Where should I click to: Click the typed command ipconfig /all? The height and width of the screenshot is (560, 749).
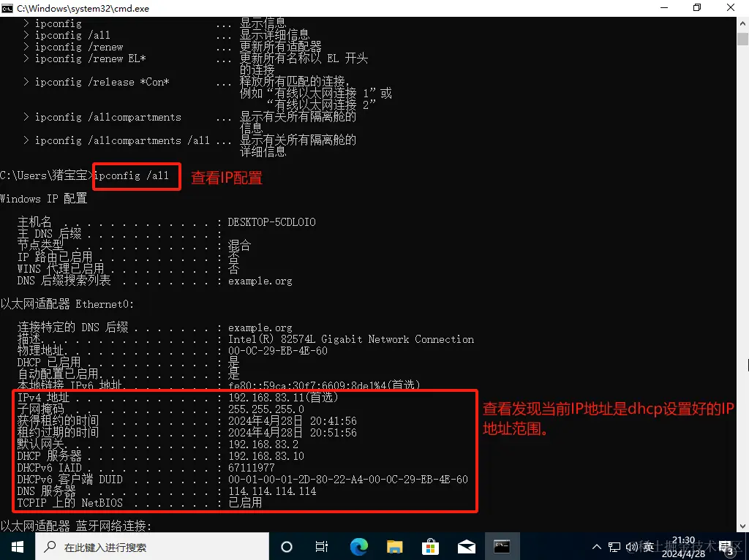[132, 175]
